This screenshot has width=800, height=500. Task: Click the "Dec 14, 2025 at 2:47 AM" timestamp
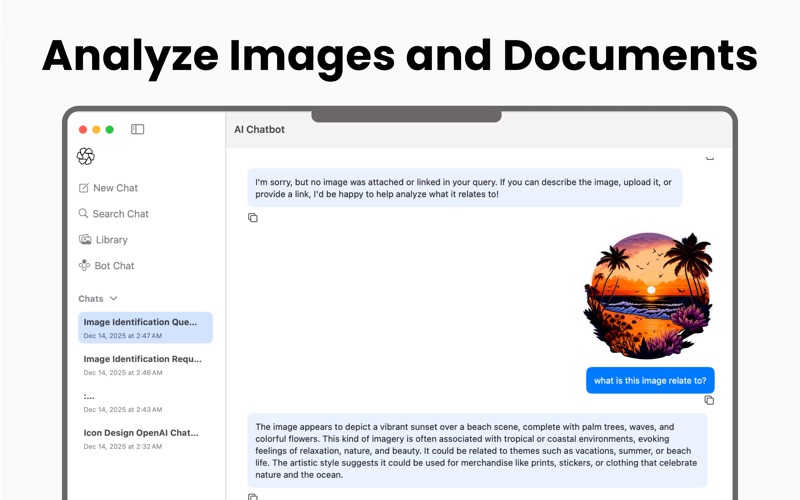(x=123, y=336)
